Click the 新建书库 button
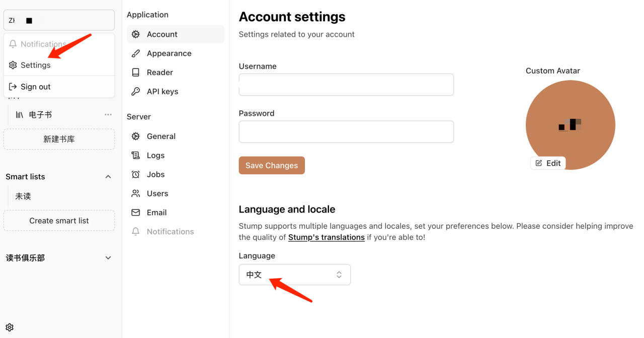This screenshot has width=644, height=338. 59,139
